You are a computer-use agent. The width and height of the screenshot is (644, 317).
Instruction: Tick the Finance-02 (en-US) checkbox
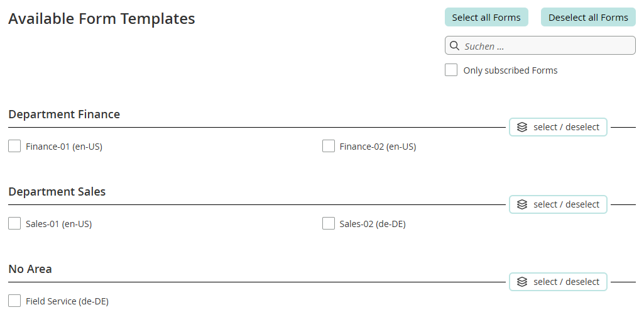tap(329, 147)
